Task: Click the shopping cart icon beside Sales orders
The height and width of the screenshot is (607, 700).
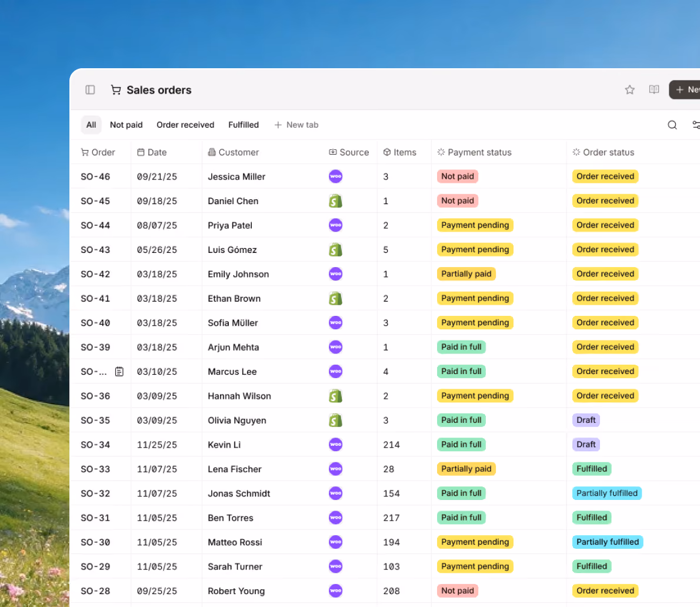Action: pos(116,90)
